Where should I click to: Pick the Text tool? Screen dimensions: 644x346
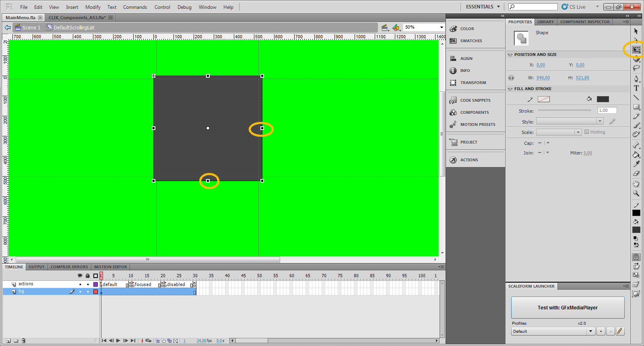point(636,88)
